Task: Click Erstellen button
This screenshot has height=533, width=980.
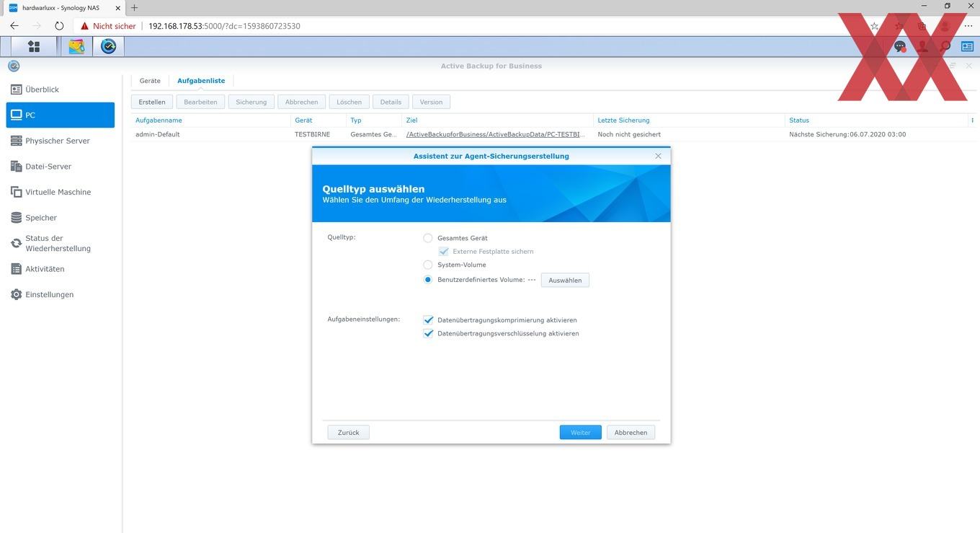Action: [x=152, y=102]
